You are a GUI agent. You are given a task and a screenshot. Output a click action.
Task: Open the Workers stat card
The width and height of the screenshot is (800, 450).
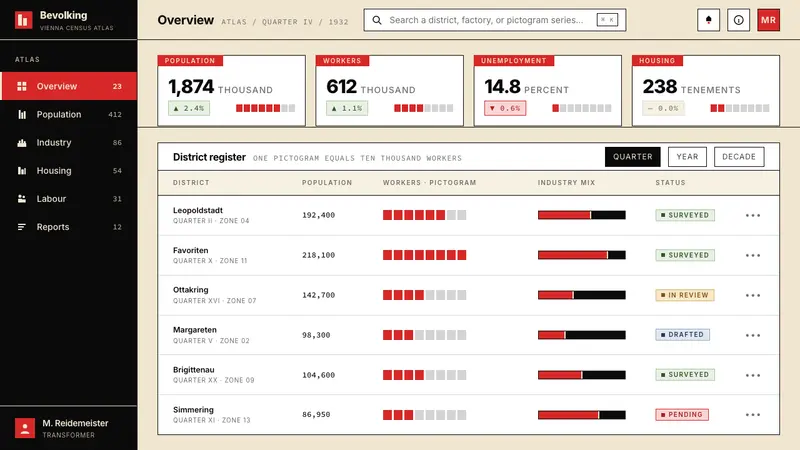pos(389,91)
